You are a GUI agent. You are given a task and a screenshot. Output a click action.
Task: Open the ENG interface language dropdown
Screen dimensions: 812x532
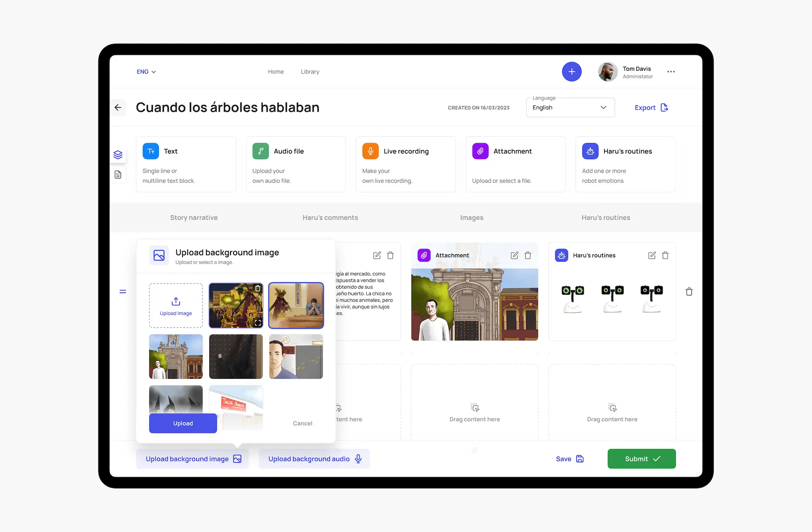[146, 72]
